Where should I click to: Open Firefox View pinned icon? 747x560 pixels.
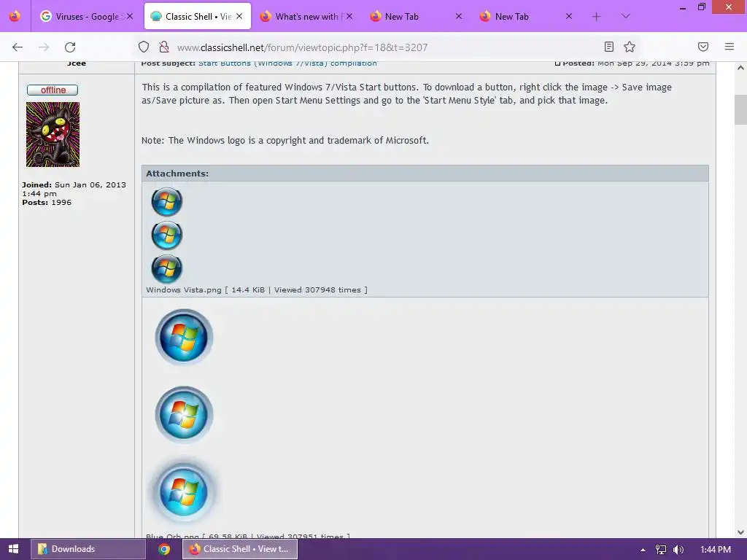click(15, 16)
